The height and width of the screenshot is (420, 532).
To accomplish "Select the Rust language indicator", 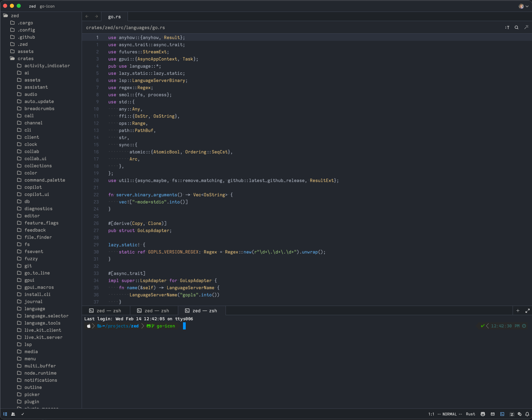I will click(x=470, y=414).
